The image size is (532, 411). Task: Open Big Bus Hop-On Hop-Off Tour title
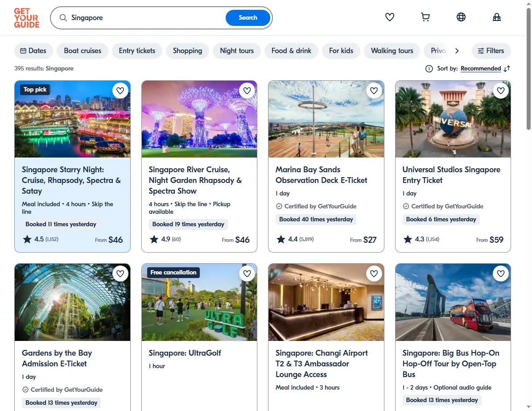click(x=451, y=364)
